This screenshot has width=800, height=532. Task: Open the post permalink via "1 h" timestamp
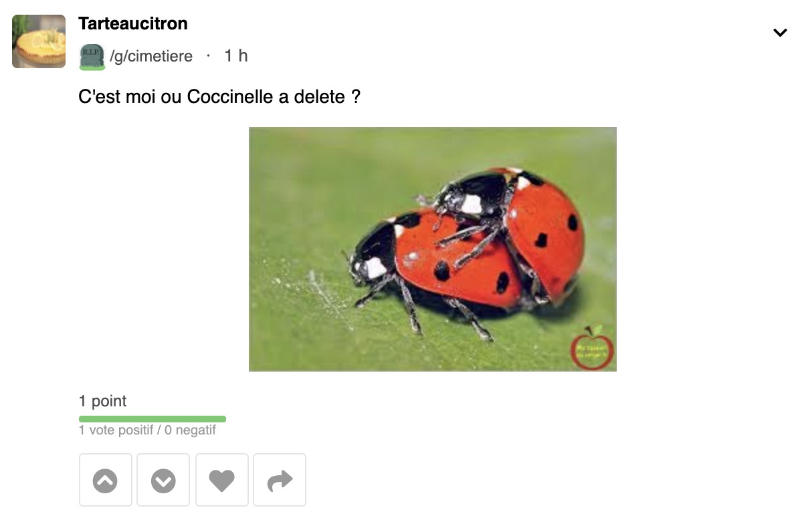(235, 55)
